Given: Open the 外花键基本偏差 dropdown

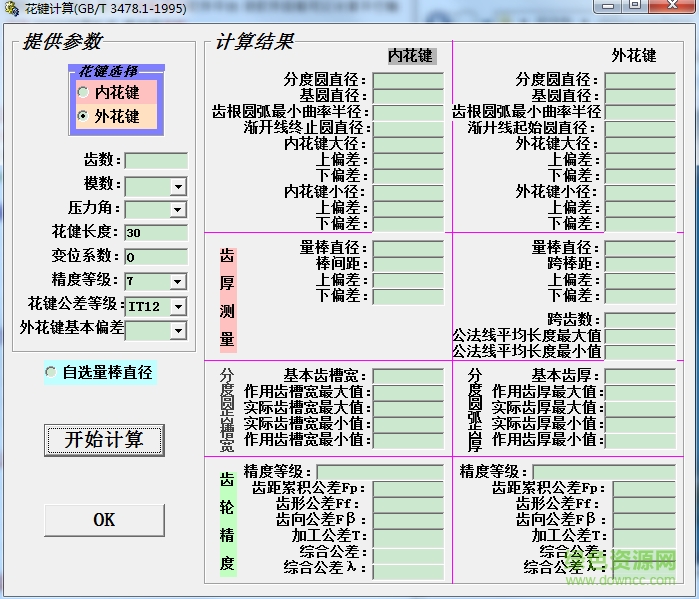Looking at the screenshot, I should click(178, 331).
